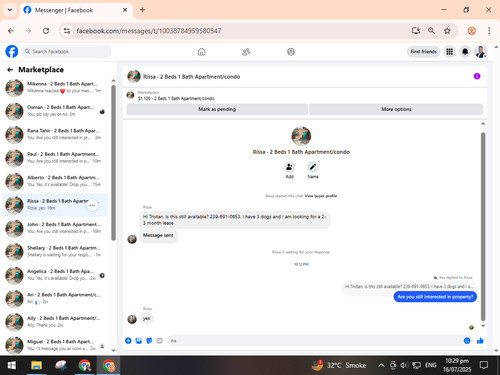The image size is (500, 375).
Task: Go back using Marketplace back arrow
Action: tap(10, 70)
